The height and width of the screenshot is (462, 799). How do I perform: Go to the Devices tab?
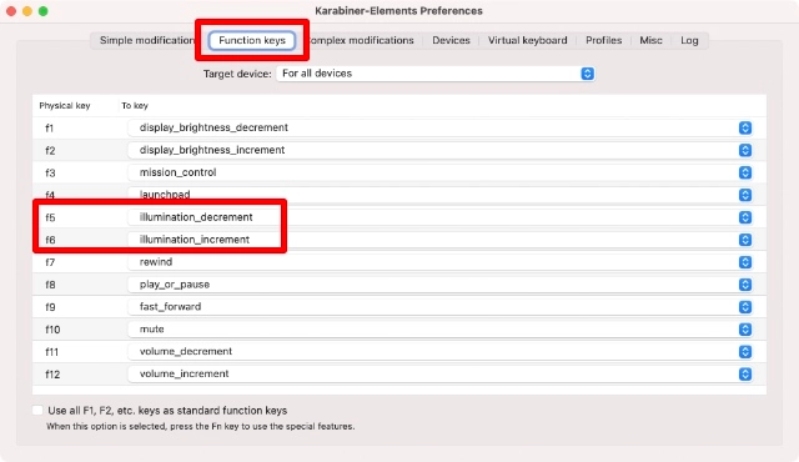coord(451,41)
